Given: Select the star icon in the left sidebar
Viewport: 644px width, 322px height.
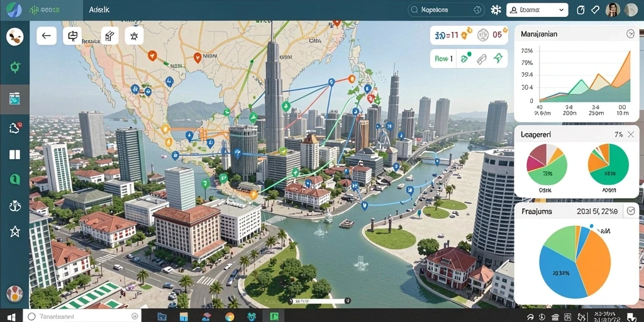Looking at the screenshot, I should pyautogui.click(x=15, y=232).
